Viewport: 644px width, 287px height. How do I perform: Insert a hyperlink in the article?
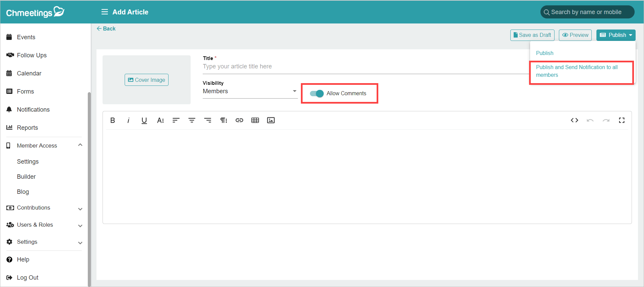[239, 120]
